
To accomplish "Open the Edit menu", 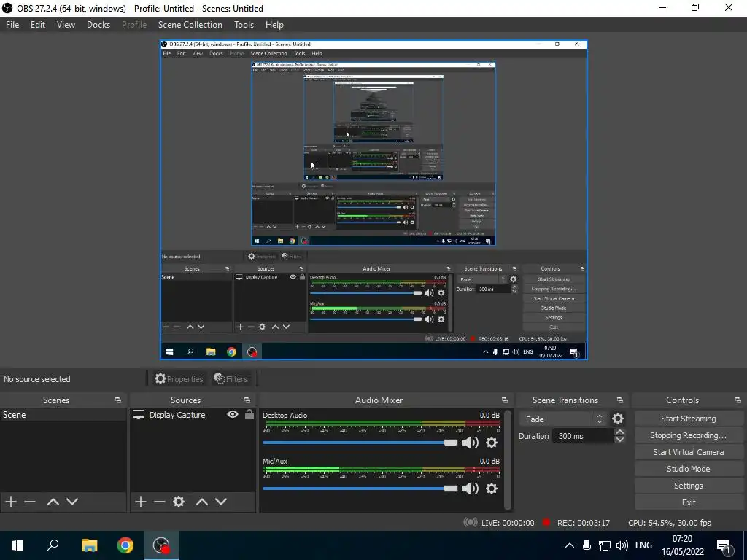I will 38,25.
